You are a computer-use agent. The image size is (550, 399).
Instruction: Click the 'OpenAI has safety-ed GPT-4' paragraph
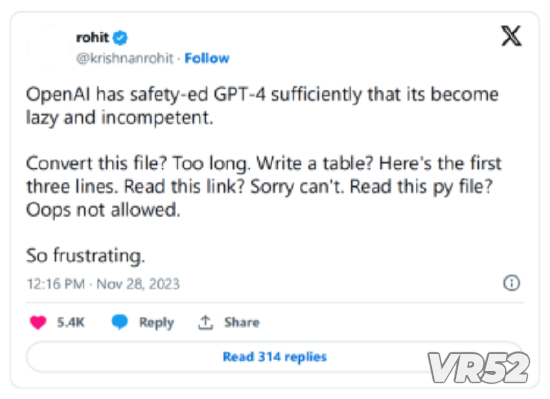[262, 106]
